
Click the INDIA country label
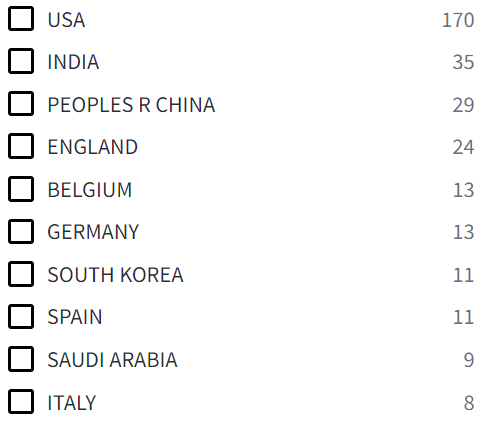pyautogui.click(x=73, y=62)
